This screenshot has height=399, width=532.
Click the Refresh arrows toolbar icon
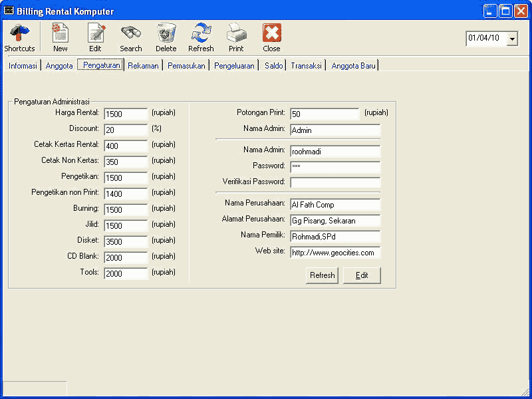pyautogui.click(x=201, y=37)
